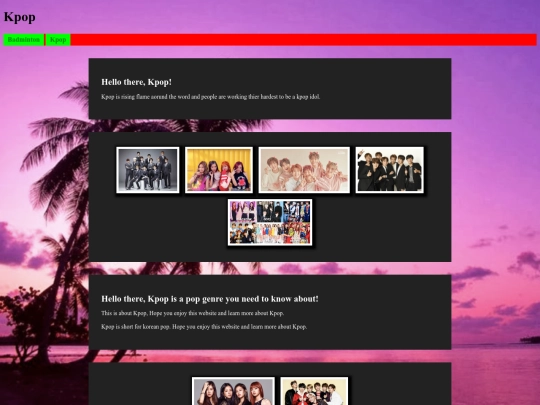Open the bottom photo of the group in red outfits
Image resolution: width=540 pixels, height=405 pixels.
tap(314, 391)
